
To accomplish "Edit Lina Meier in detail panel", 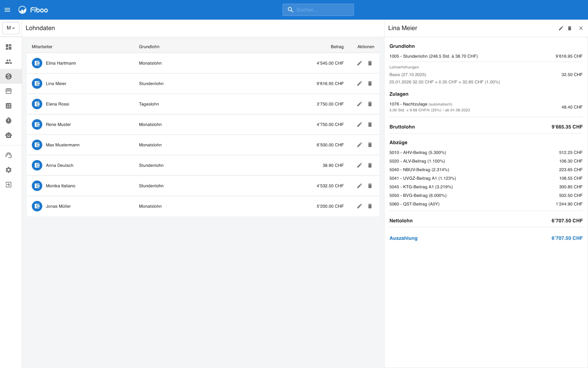I will click(x=561, y=28).
